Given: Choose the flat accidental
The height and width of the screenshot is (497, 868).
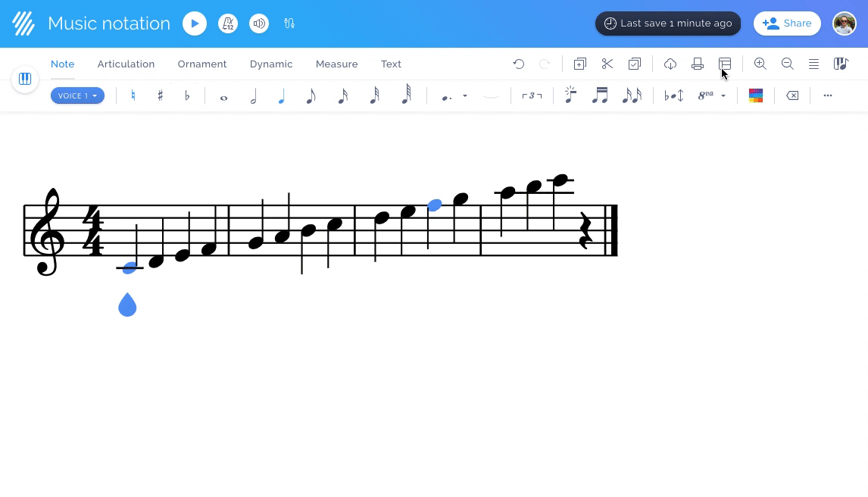Looking at the screenshot, I should click(x=187, y=95).
